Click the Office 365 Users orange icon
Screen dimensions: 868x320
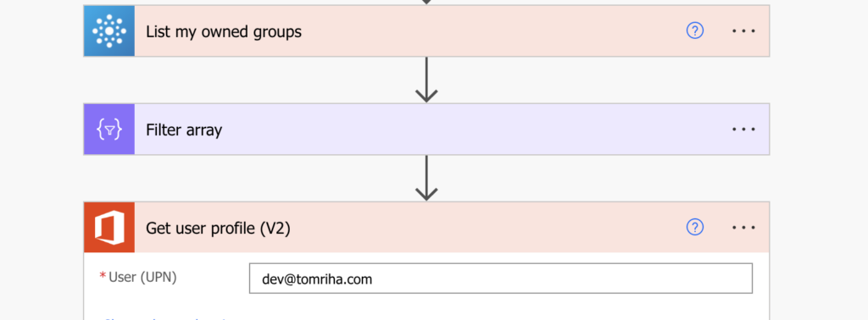(109, 227)
